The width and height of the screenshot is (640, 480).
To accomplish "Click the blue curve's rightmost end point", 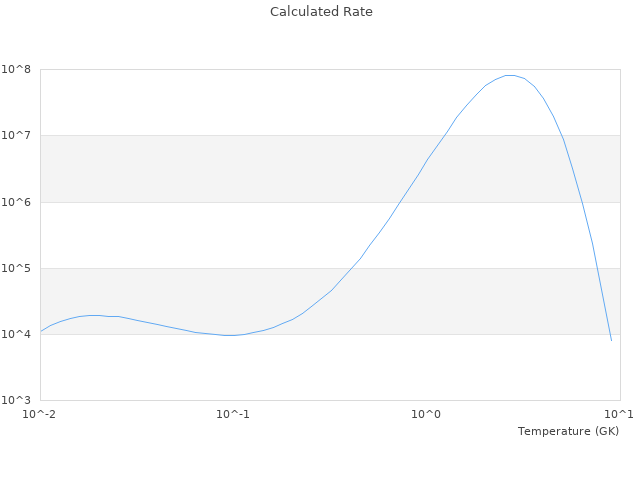I will point(612,341).
